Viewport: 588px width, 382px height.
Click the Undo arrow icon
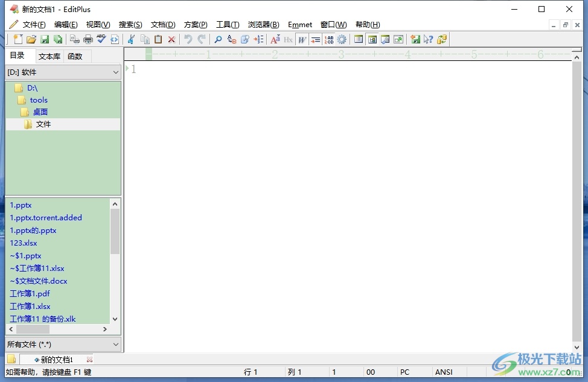click(188, 40)
